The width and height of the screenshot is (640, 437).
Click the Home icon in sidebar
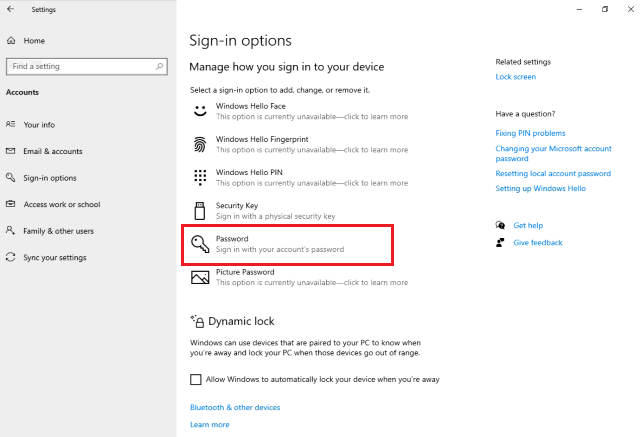pyautogui.click(x=11, y=41)
